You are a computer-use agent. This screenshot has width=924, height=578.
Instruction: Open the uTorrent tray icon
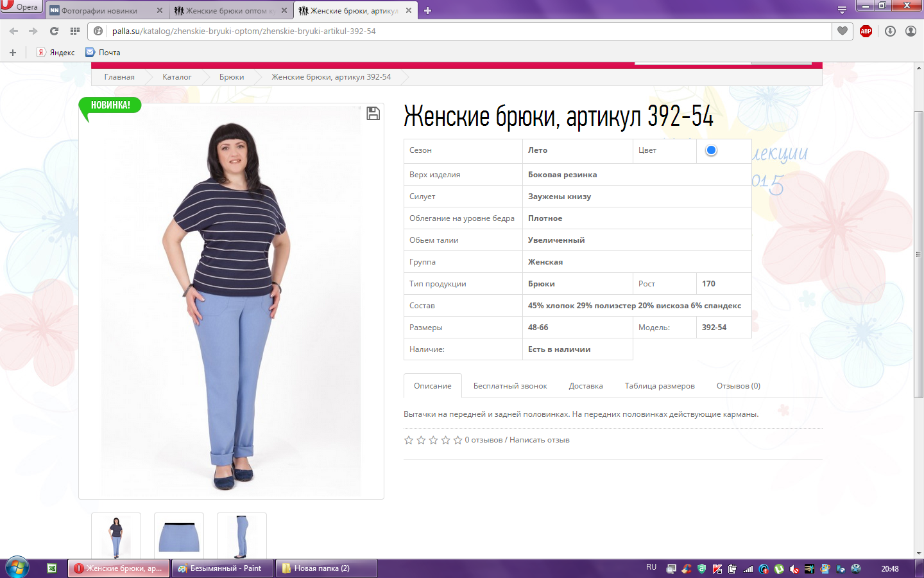pyautogui.click(x=779, y=569)
